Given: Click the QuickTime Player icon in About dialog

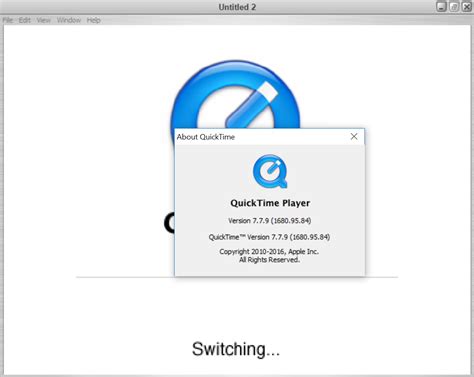Looking at the screenshot, I should click(x=270, y=171).
